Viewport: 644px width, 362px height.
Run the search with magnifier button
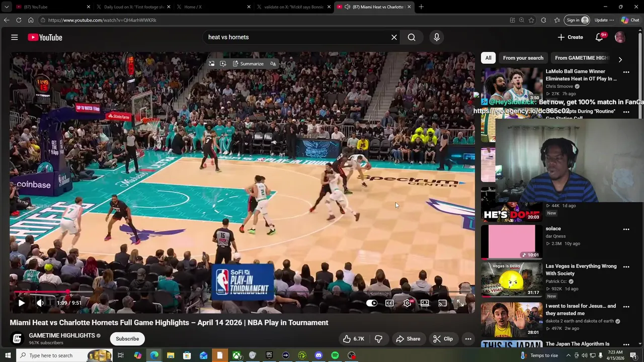412,37
